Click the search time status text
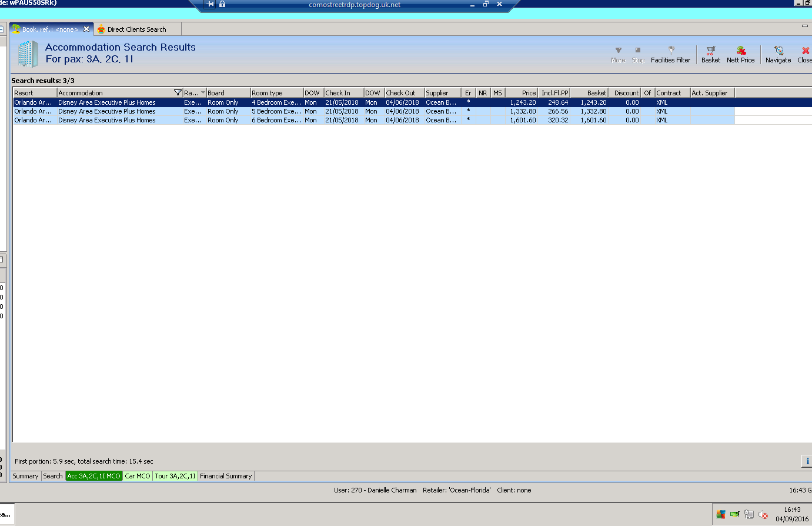The width and height of the screenshot is (812, 526). (x=84, y=461)
